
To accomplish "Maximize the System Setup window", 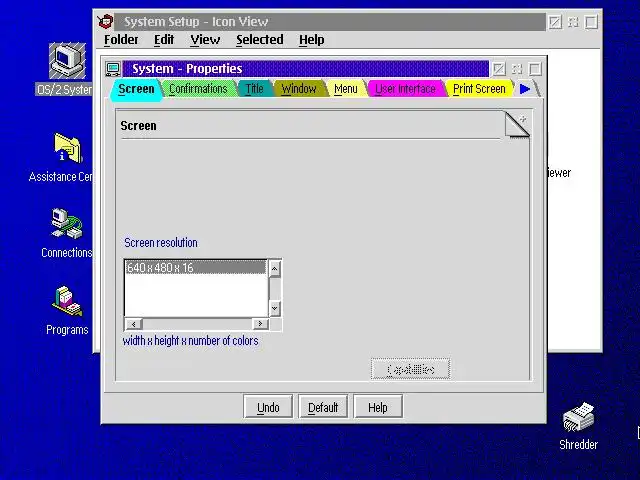I will pyautogui.click(x=591, y=22).
